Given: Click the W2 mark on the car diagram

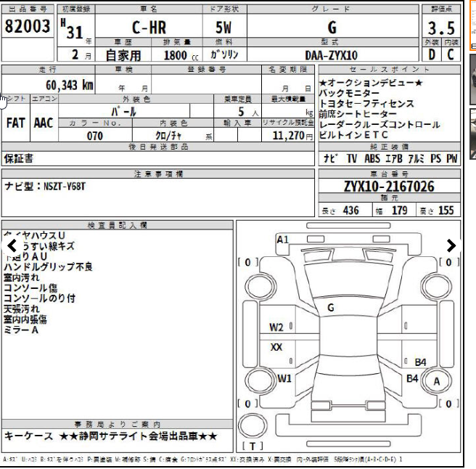Looking at the screenshot, I should point(276,327).
